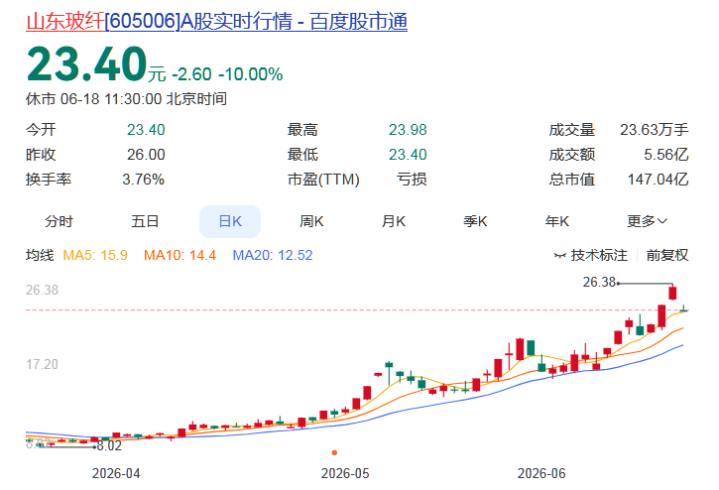This screenshot has width=719, height=490.
Task: Click the 成交额 value 5.56亿
Action: click(x=666, y=154)
